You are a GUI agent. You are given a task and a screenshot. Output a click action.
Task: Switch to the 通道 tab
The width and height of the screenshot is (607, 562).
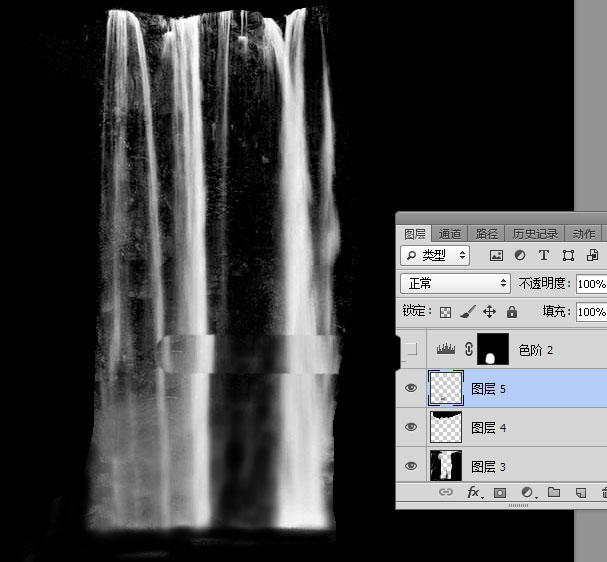tap(450, 233)
